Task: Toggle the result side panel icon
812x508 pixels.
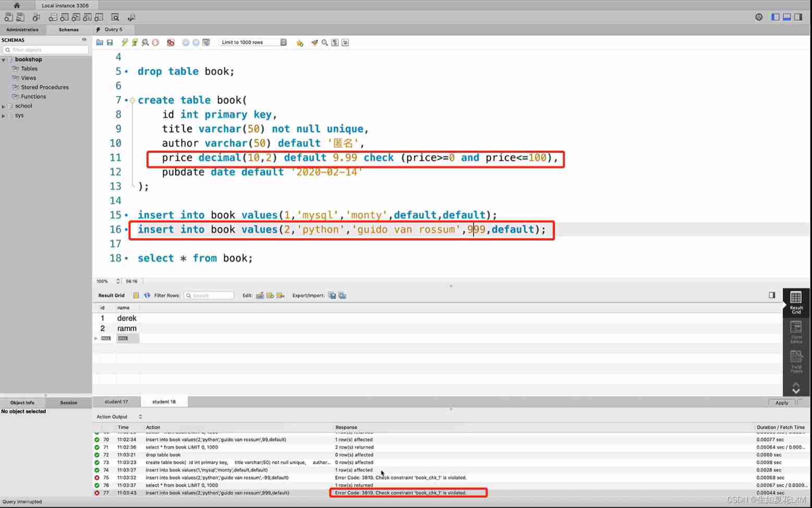Action: point(772,295)
